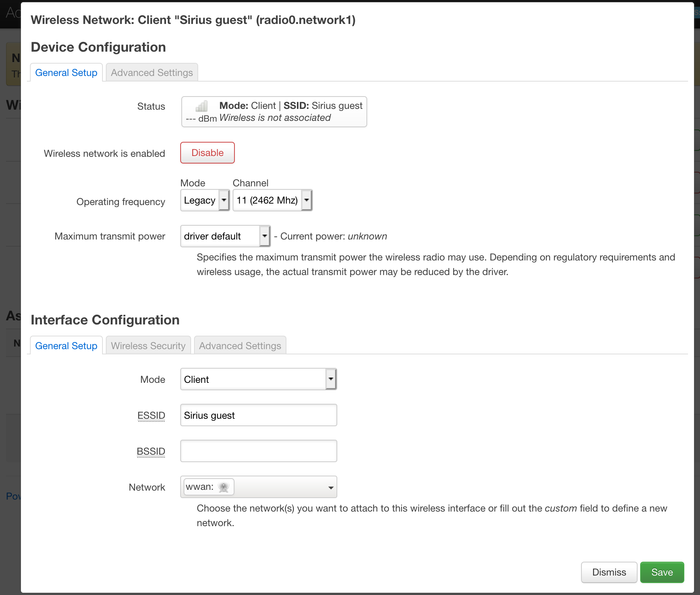The image size is (700, 595).
Task: Click the BSSID abbreviation label
Action: coord(151,451)
